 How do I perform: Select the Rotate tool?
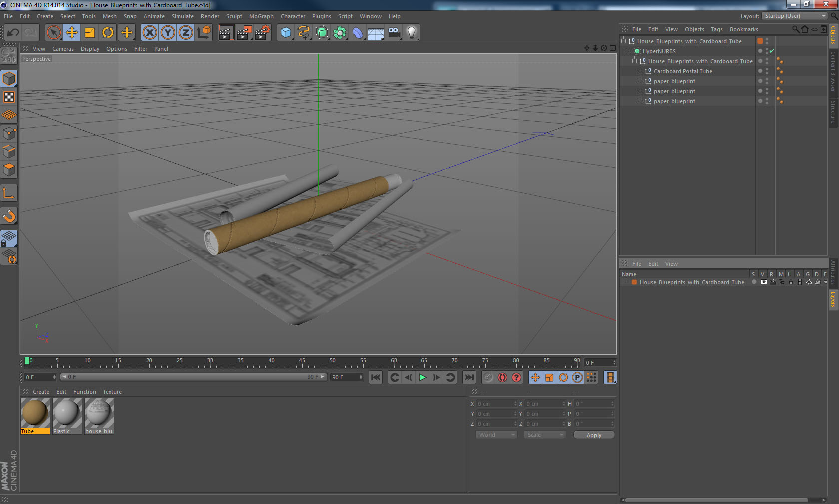tap(108, 33)
